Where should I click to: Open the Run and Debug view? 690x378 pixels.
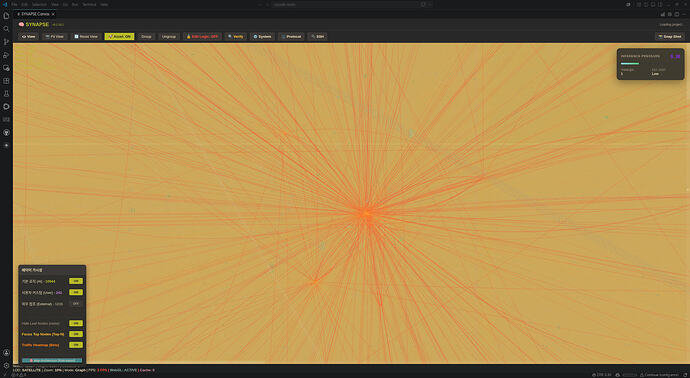(6, 55)
